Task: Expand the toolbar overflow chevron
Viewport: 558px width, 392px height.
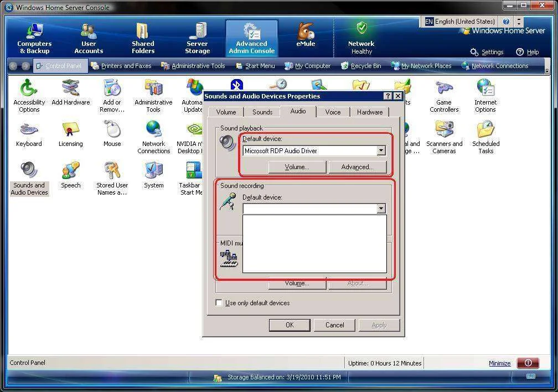Action: click(547, 71)
